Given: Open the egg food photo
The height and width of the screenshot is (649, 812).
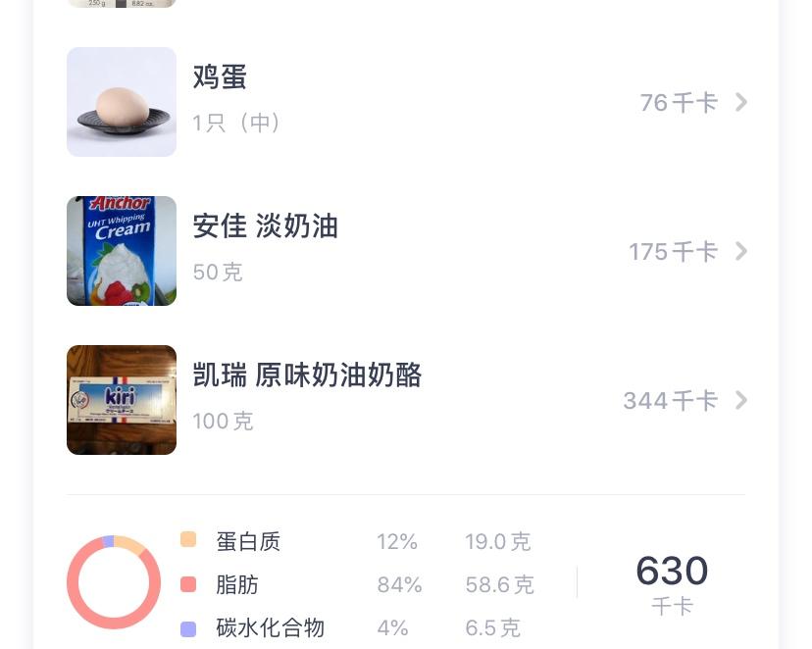Looking at the screenshot, I should [122, 102].
